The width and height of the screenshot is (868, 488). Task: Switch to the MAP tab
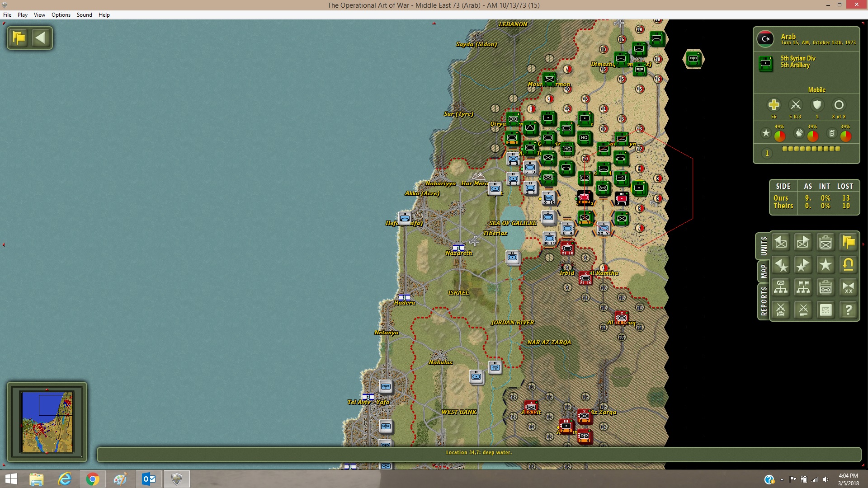(x=764, y=271)
